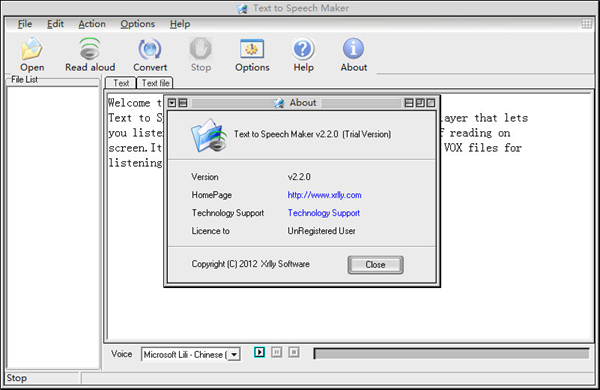The image size is (600, 390).
Task: Open the Help menu in menu bar
Action: pos(180,24)
